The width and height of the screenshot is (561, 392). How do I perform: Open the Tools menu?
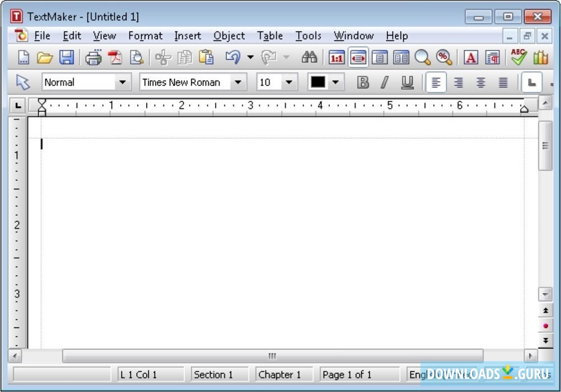coord(308,36)
